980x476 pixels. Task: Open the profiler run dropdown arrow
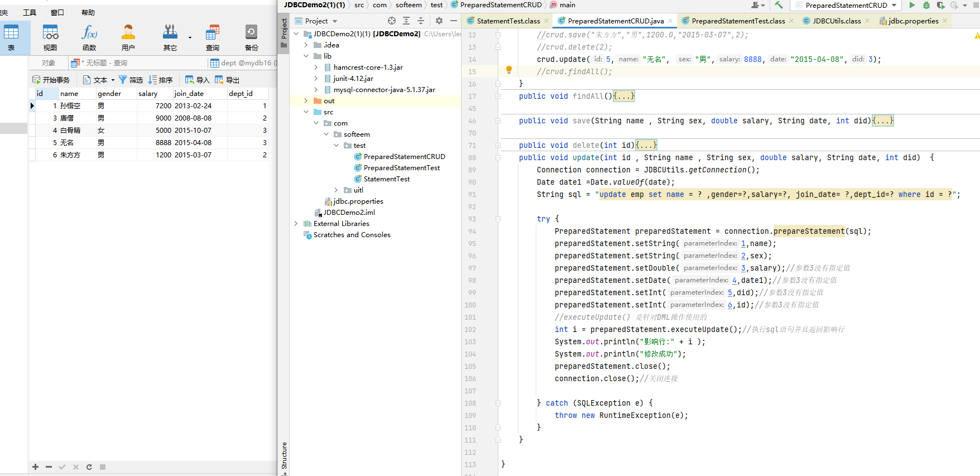[964, 6]
